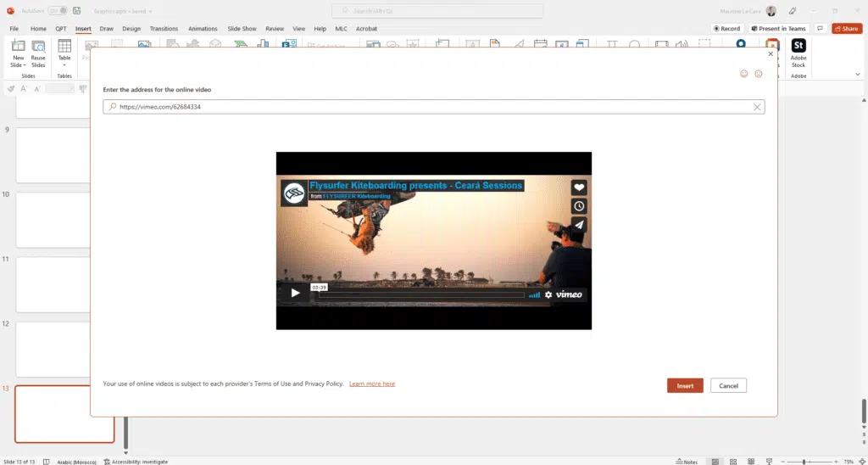868x465 pixels.
Task: Collapse the ribbon with chevron
Action: click(x=858, y=75)
